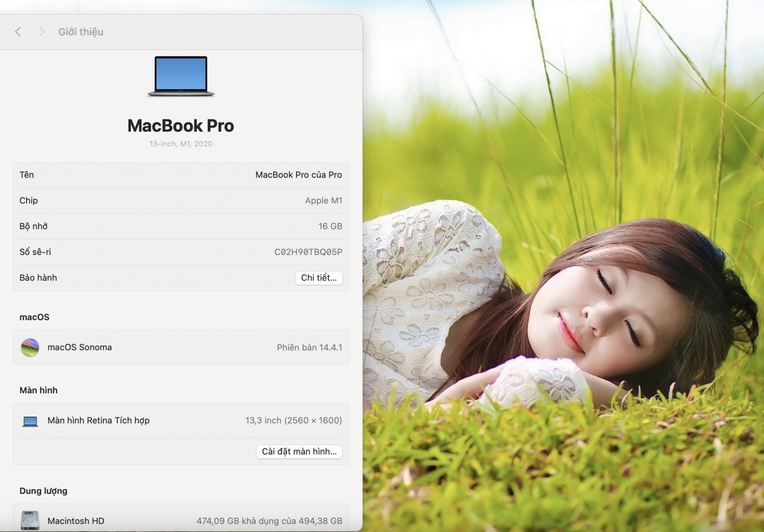Image resolution: width=764 pixels, height=532 pixels.
Task: Click the back navigation chevron
Action: pyautogui.click(x=18, y=32)
